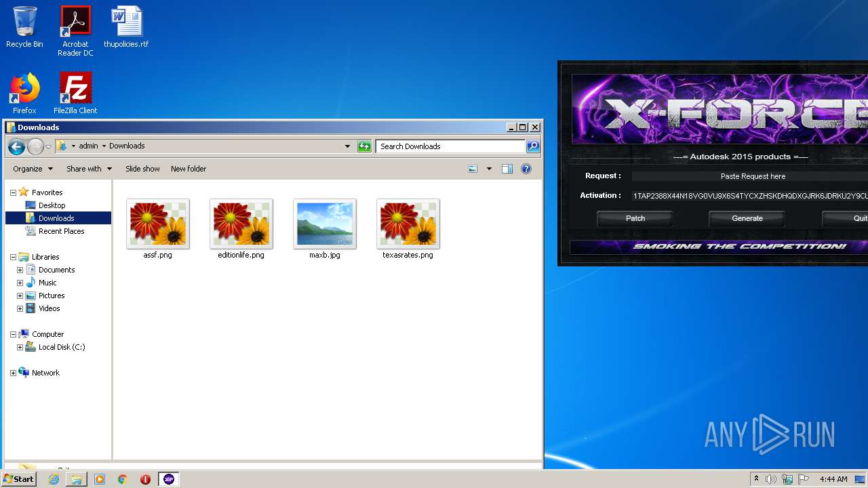Image resolution: width=868 pixels, height=488 pixels.
Task: Launch the Acrobat Reader DC desktop shortcut
Action: [75, 31]
